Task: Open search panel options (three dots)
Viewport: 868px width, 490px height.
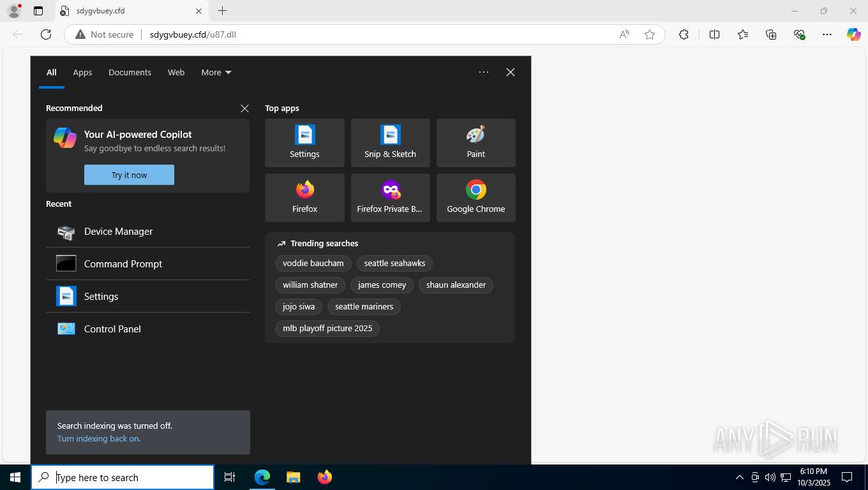Action: (484, 72)
